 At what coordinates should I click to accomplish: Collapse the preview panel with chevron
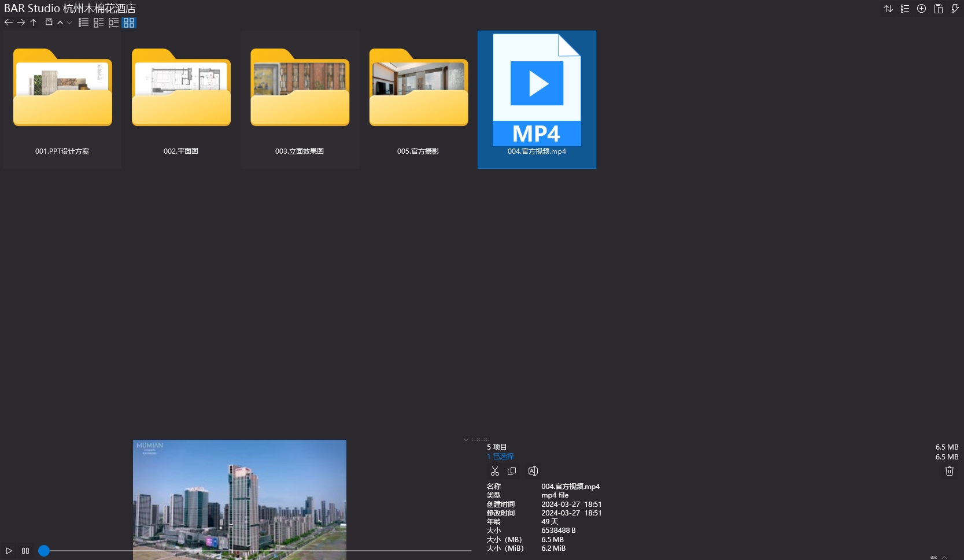[x=466, y=440]
